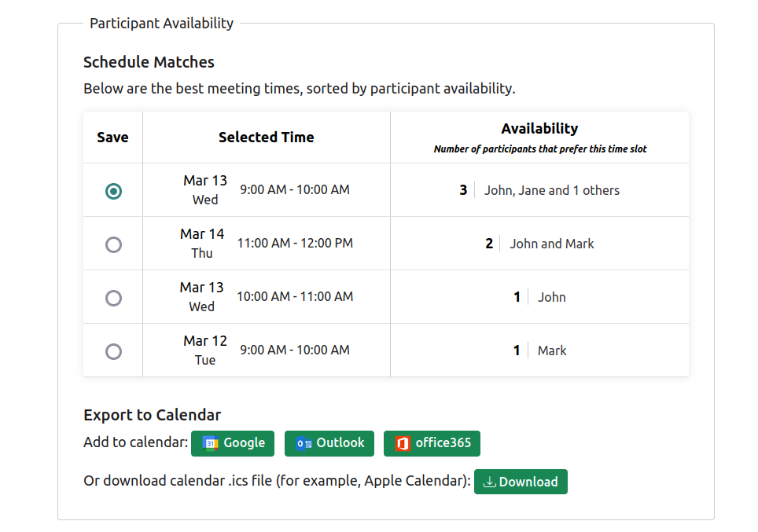Click the Selected Time column header

click(x=266, y=137)
